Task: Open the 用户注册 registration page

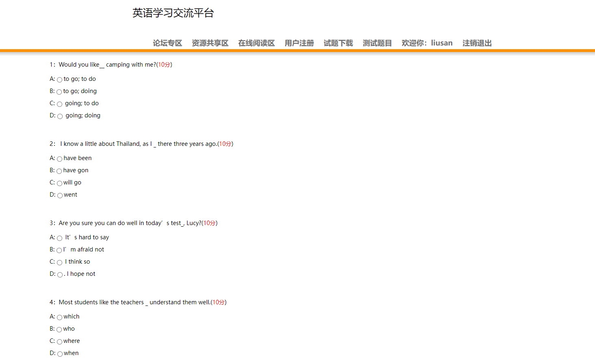Action: tap(299, 43)
